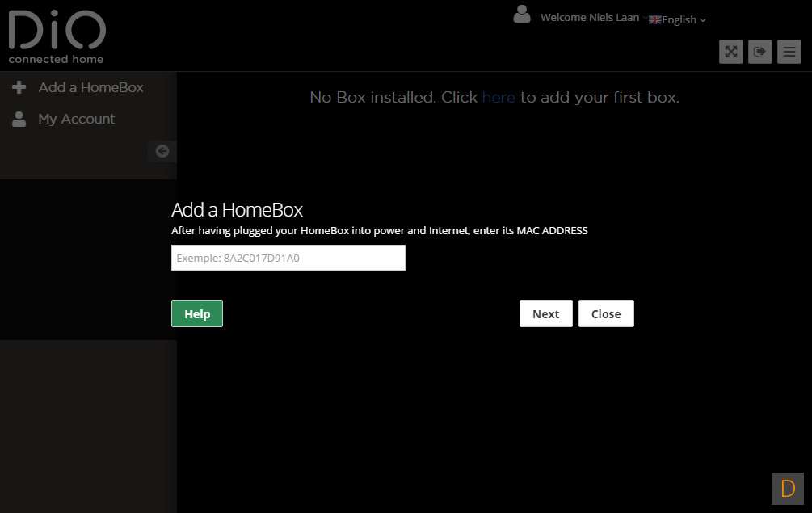The height and width of the screenshot is (513, 812).
Task: Click the Next button
Action: tap(545, 314)
